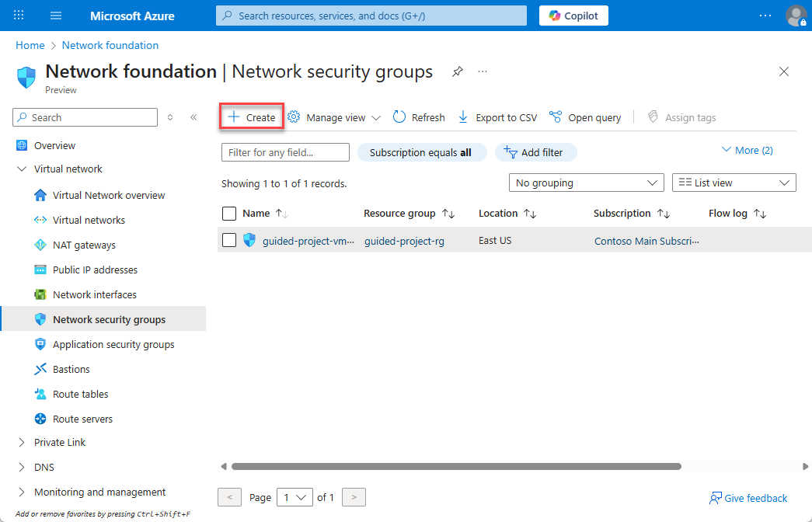The height and width of the screenshot is (522, 812).
Task: Click the Microsoft Azure portal title
Action: point(132,16)
